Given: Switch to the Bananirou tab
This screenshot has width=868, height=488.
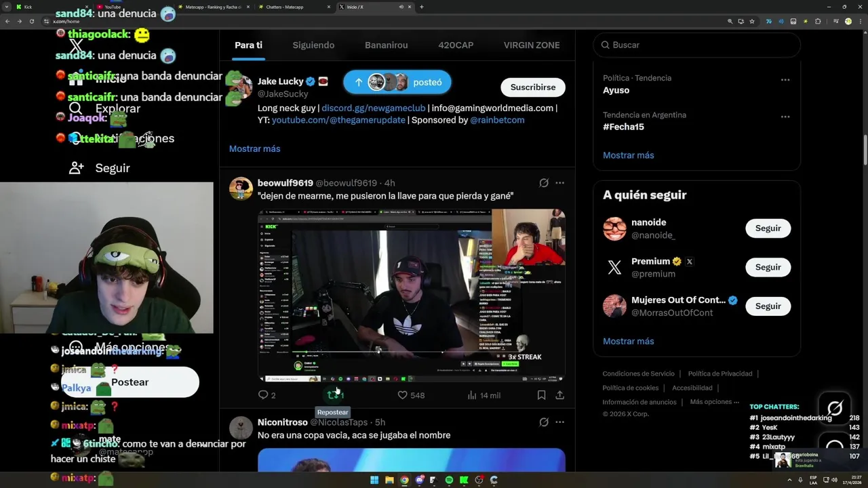Looking at the screenshot, I should pos(387,45).
